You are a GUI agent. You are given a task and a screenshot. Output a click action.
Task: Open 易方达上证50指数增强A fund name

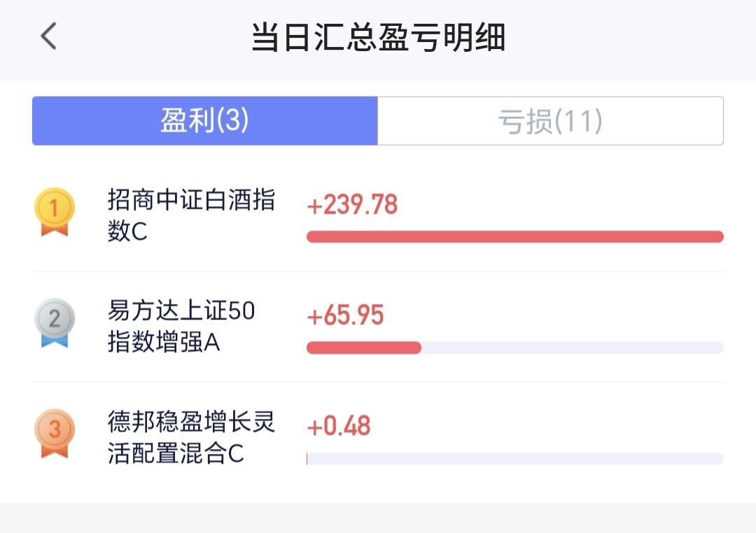pyautogui.click(x=181, y=326)
